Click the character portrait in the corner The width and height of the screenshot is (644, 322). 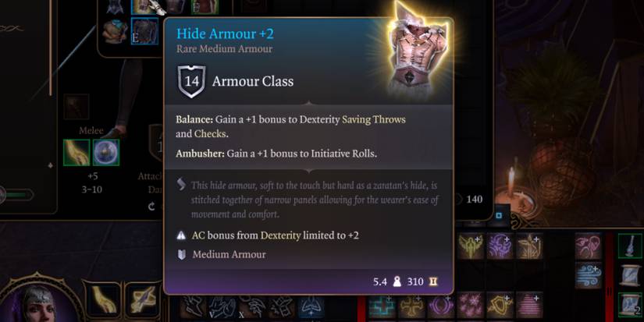coord(37,303)
